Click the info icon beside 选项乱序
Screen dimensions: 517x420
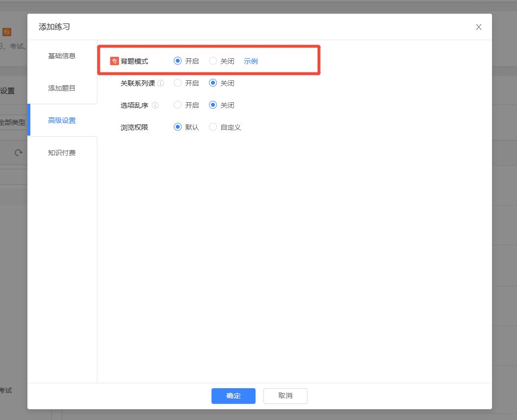(x=155, y=105)
